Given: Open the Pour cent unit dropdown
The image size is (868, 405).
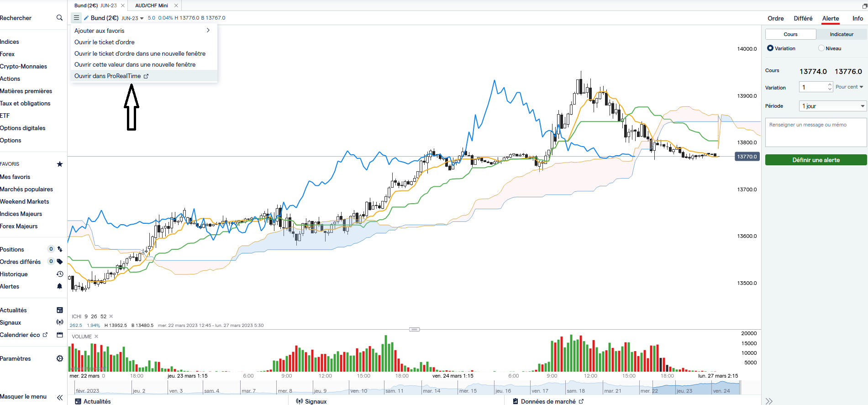Looking at the screenshot, I should coord(849,87).
